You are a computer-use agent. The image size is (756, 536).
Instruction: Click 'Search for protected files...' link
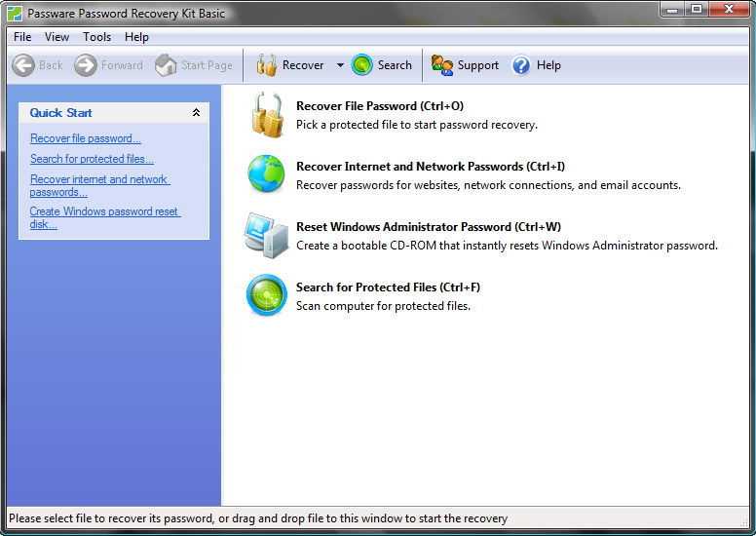point(92,159)
